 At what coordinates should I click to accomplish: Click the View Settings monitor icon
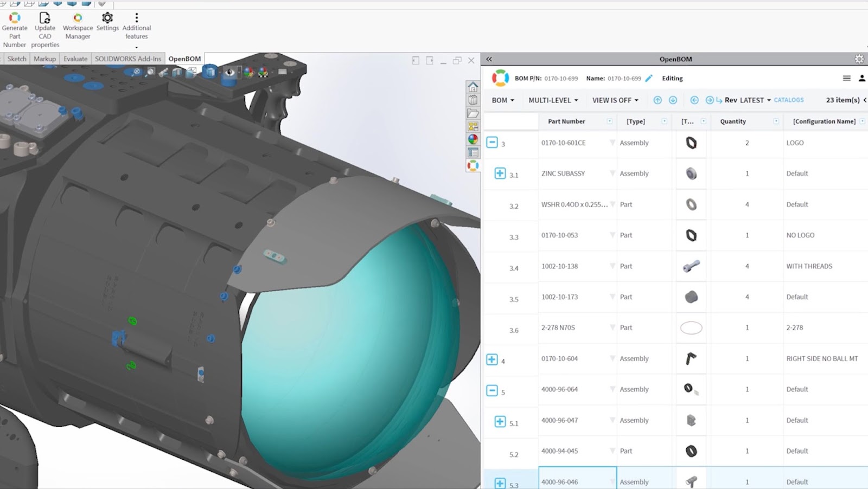[283, 72]
